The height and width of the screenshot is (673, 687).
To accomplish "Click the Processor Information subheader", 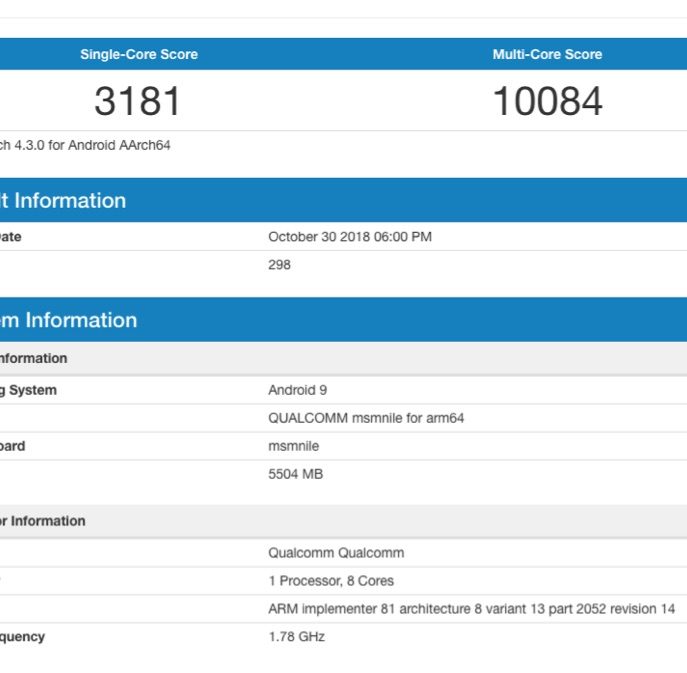I will pos(43,521).
